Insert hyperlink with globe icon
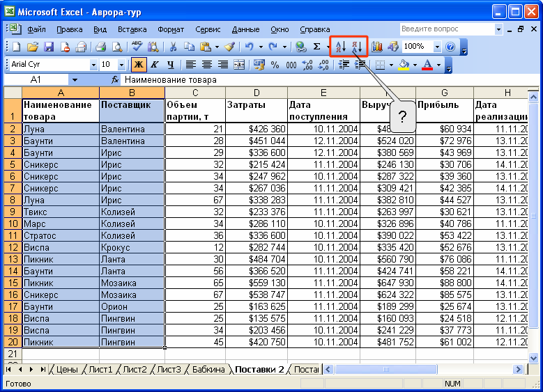This screenshot has height=392, width=543. (300, 47)
